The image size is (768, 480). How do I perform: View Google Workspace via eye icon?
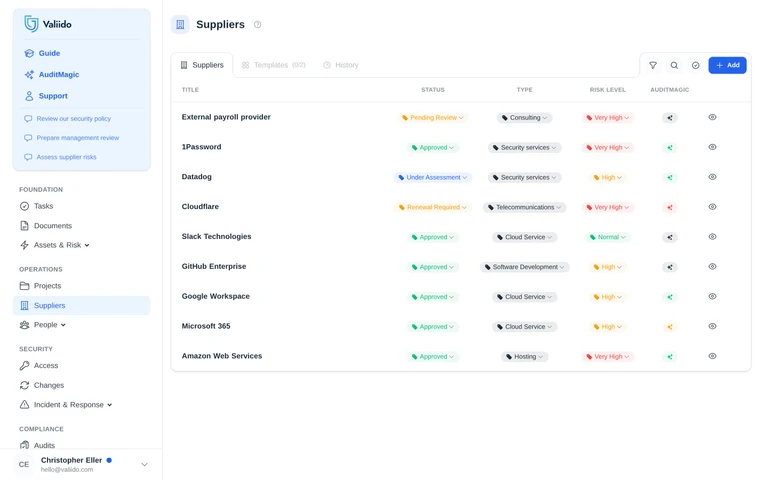pyautogui.click(x=712, y=296)
